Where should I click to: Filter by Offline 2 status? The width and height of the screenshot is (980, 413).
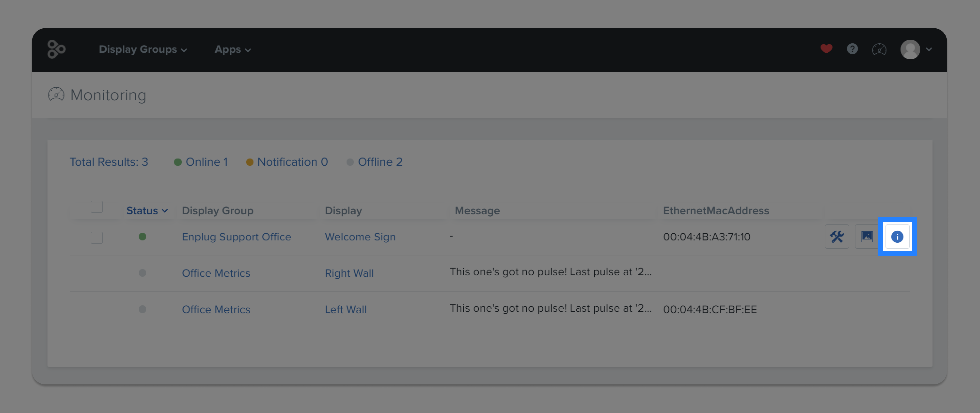point(380,162)
